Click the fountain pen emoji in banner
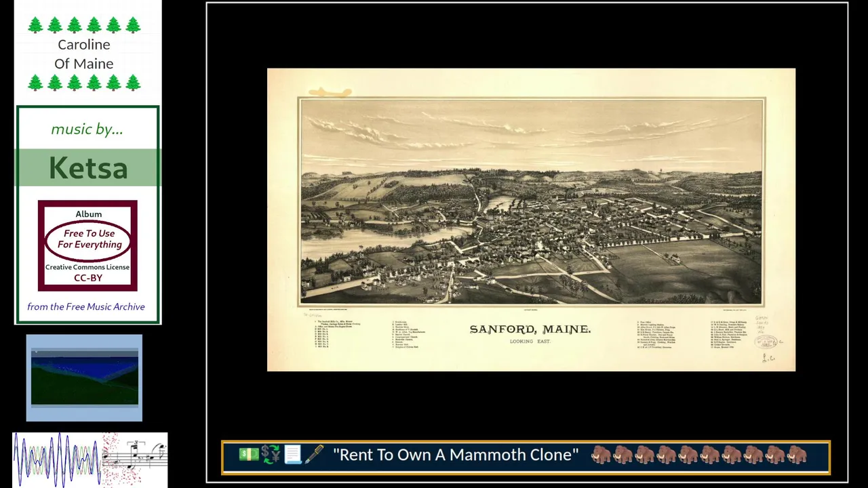 314,455
